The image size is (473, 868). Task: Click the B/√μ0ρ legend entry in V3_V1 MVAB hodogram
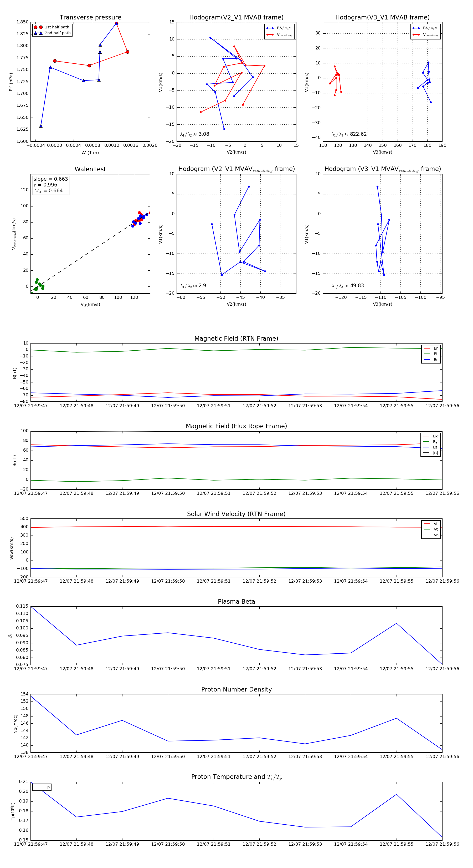coord(425,28)
